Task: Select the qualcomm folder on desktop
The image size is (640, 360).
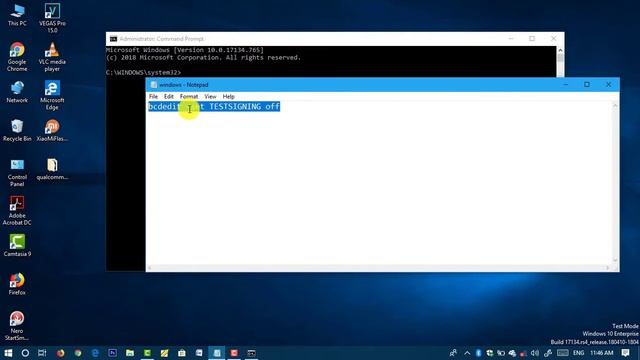Action: [x=52, y=169]
